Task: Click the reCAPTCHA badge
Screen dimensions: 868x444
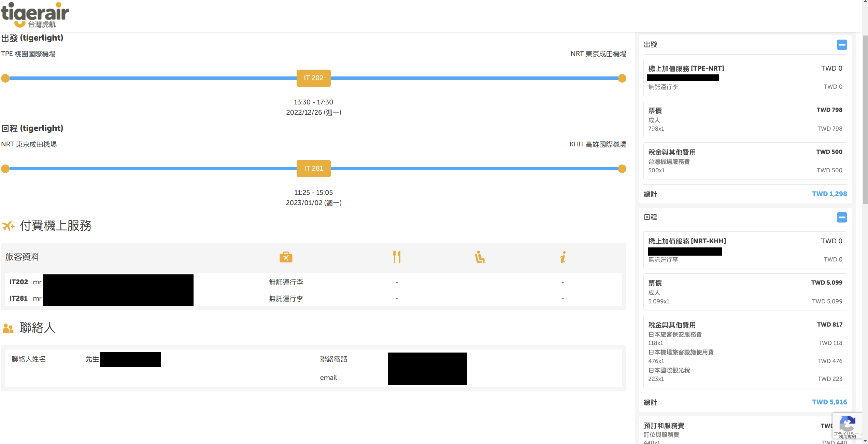Action: [x=847, y=426]
